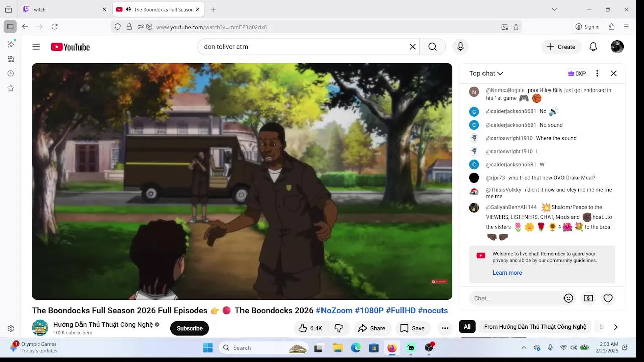List all tabs dropdown arrow

[x=554, y=9]
